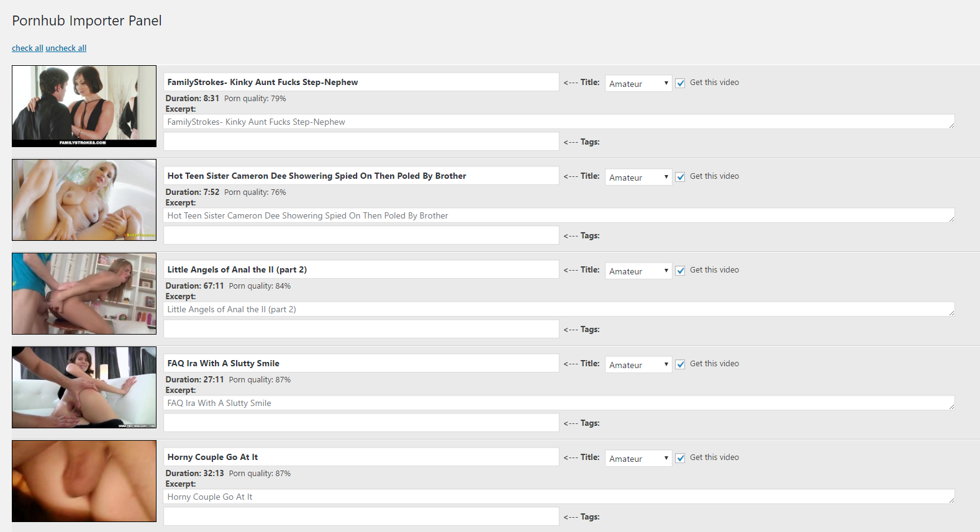
Task: Click the 'Duration: 8:31' text
Action: pyautogui.click(x=192, y=98)
